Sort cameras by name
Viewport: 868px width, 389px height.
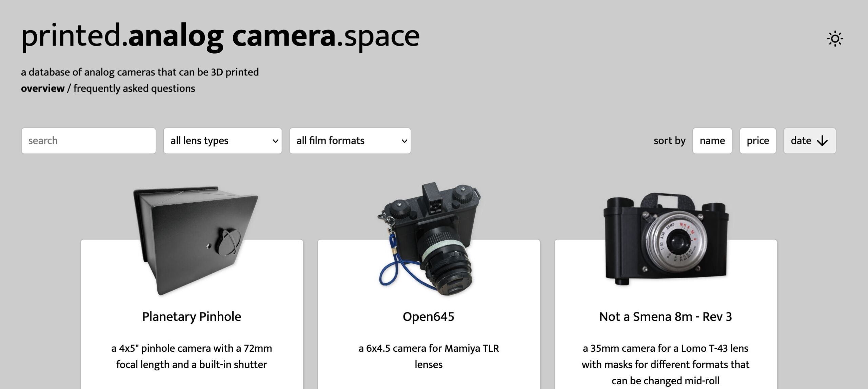pos(712,141)
